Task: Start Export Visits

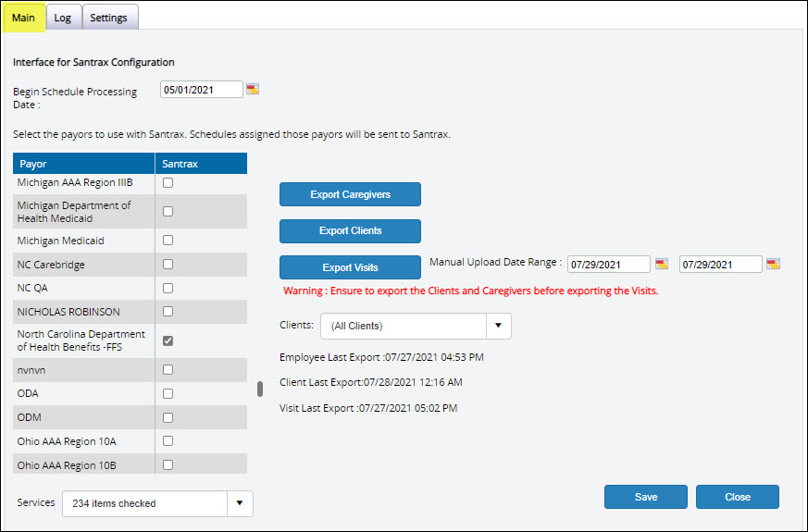Action: [x=351, y=267]
